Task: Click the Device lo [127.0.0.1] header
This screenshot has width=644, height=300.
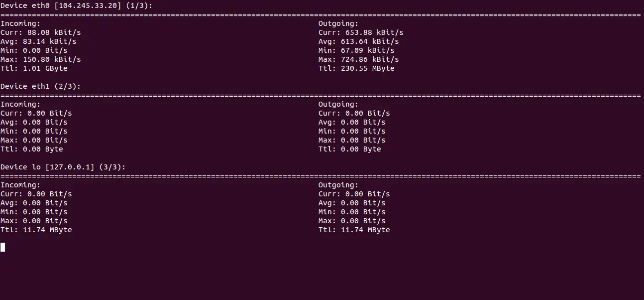Action: 63,167
